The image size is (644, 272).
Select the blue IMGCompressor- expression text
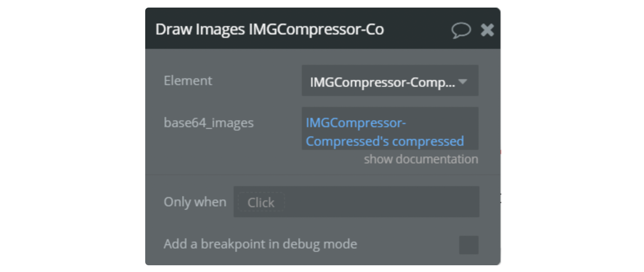tap(356, 123)
